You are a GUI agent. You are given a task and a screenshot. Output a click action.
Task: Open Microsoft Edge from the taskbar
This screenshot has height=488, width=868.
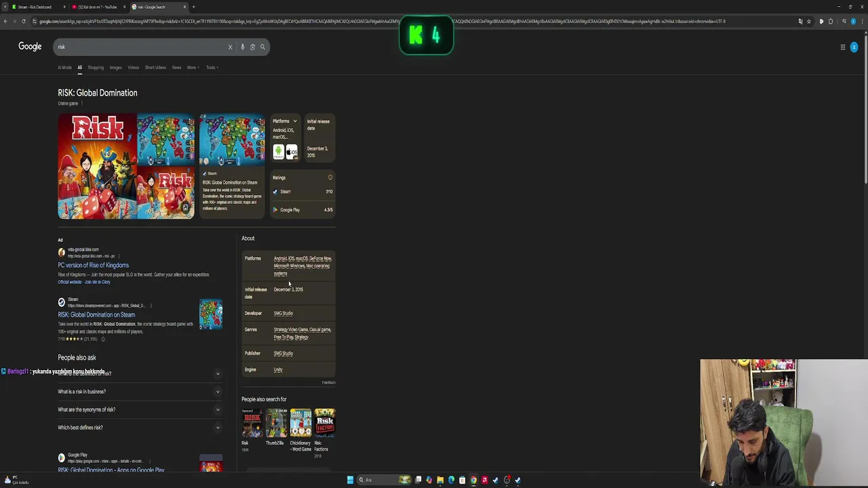[451, 480]
